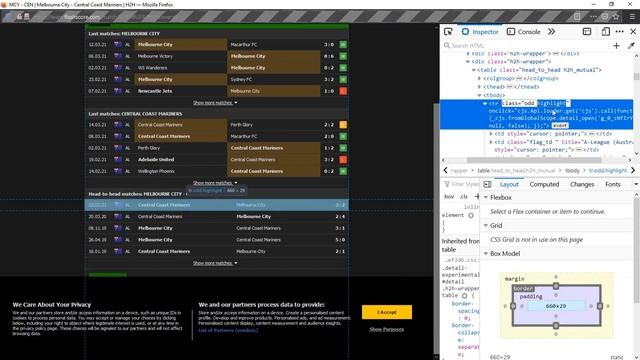
Task: Click the margin region label
Action: click(515, 279)
